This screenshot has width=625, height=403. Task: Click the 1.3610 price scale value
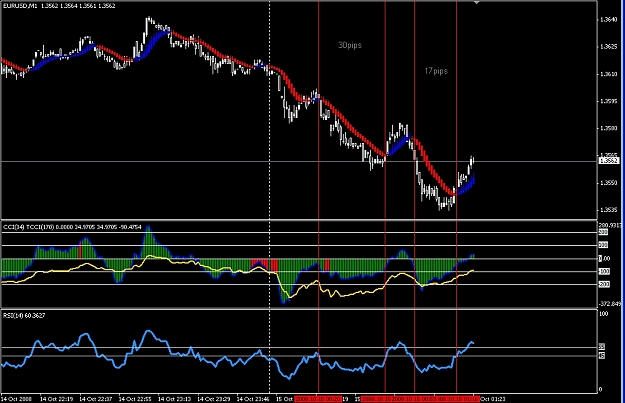point(608,74)
